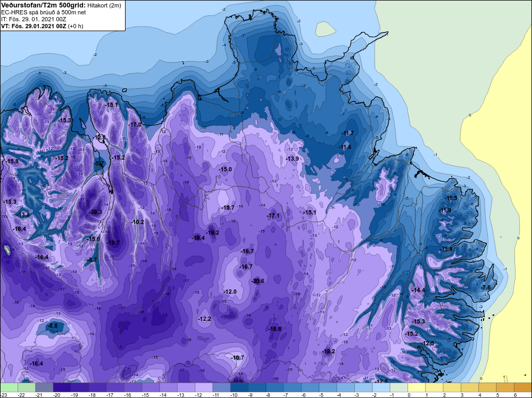Click the dark purple legend swatch labeled -20
Screen dimensions: 532x398
pos(62,387)
